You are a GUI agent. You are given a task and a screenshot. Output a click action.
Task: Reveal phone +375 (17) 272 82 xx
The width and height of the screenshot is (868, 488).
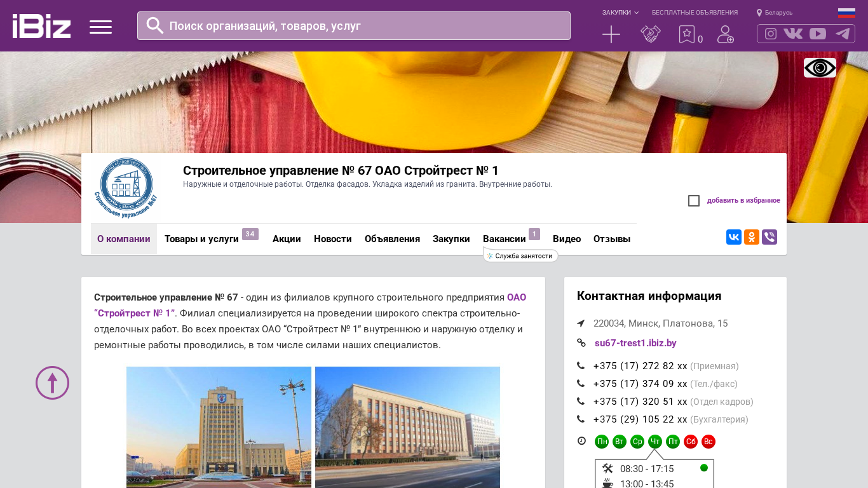point(640,366)
